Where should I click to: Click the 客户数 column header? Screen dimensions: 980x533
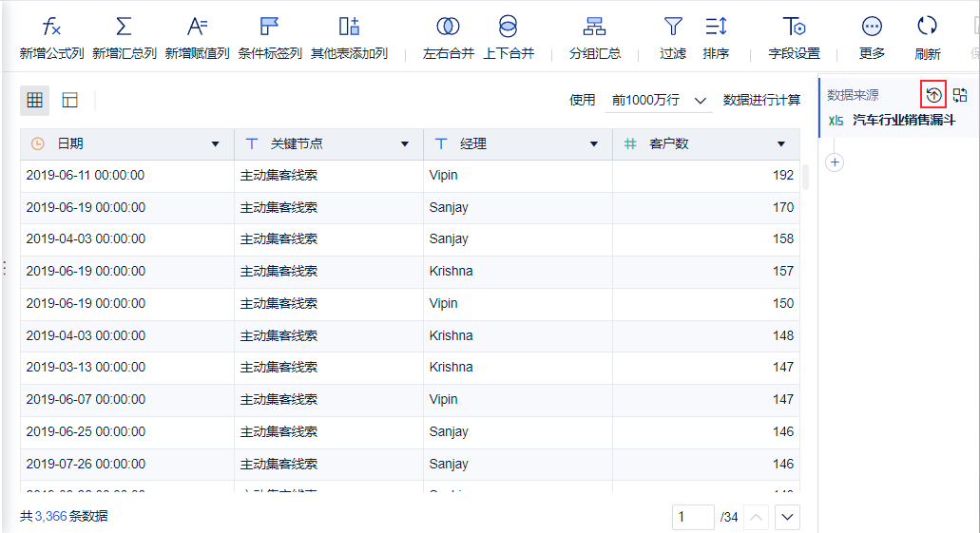click(x=705, y=144)
